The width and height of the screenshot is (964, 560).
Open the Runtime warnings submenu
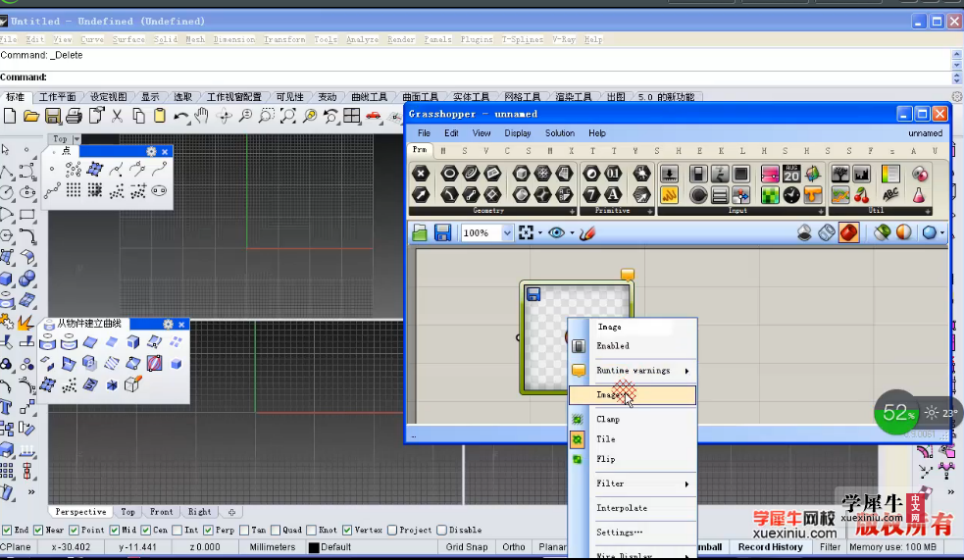(x=634, y=371)
